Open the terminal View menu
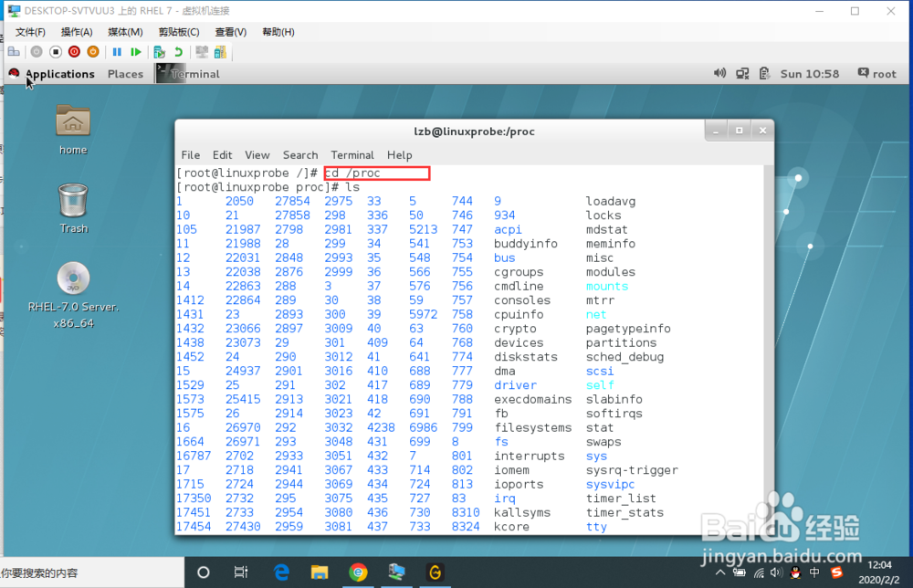The width and height of the screenshot is (913, 588). click(x=257, y=155)
